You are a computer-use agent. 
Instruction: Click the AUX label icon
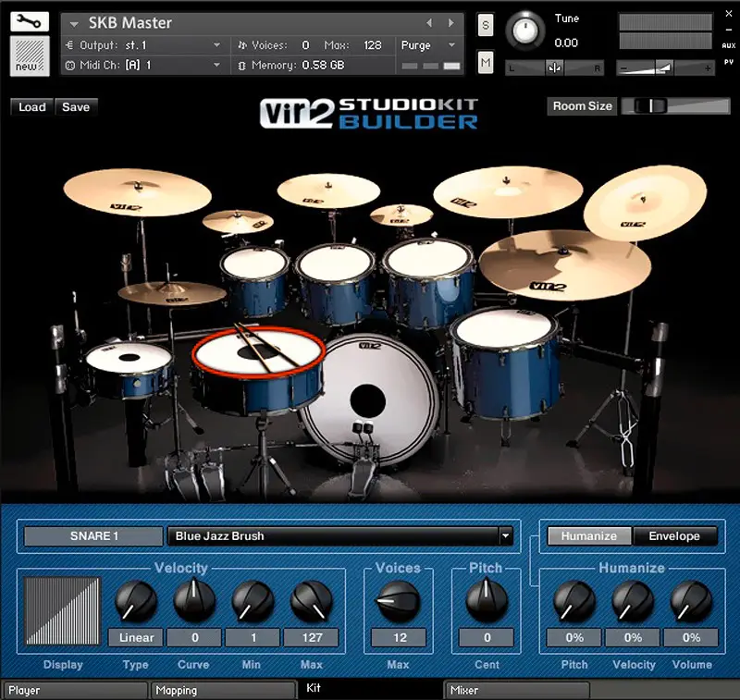point(728,45)
